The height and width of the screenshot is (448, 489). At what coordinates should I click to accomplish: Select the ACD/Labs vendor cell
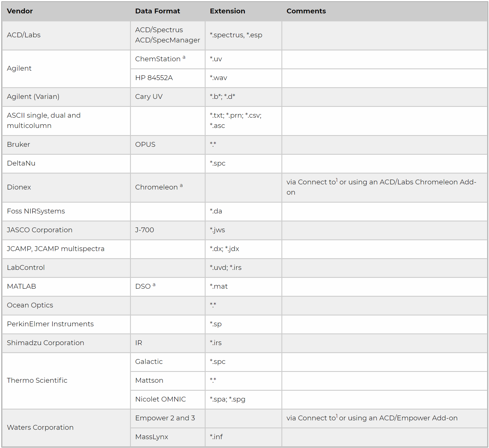pyautogui.click(x=24, y=35)
